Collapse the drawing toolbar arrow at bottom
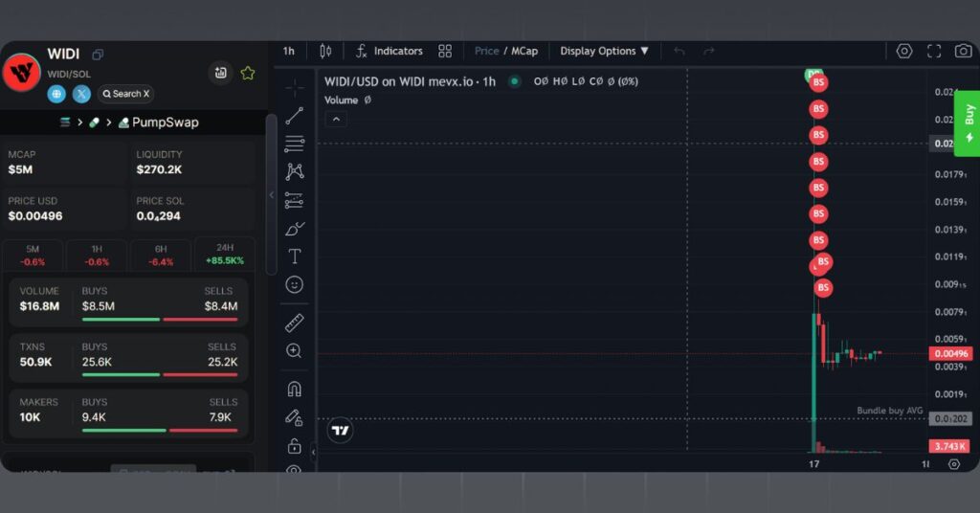 314,452
